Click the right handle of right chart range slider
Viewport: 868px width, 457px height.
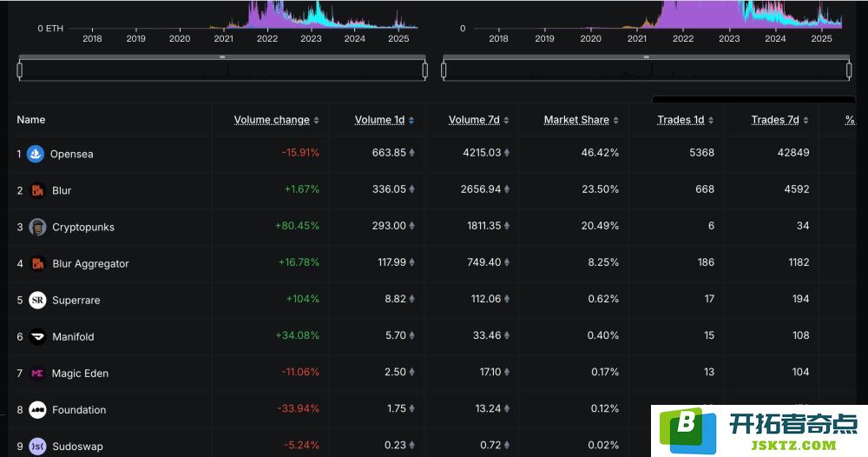849,70
